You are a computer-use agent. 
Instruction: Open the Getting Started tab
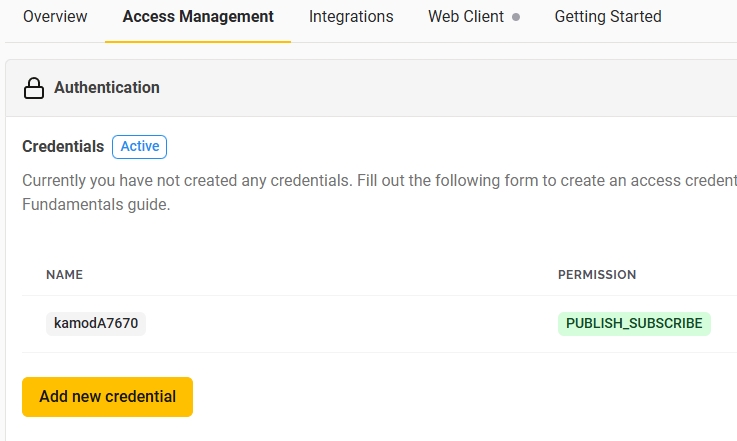[608, 17]
